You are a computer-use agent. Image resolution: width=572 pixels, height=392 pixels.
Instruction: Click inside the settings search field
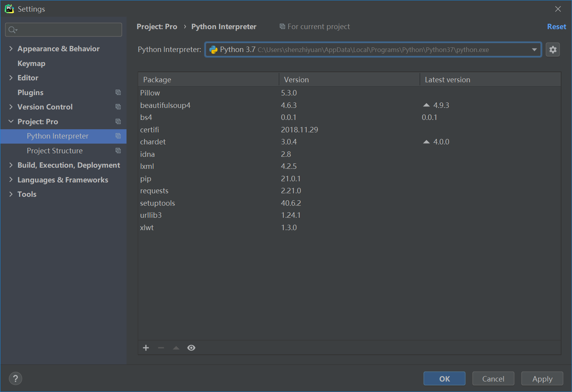[x=64, y=30]
